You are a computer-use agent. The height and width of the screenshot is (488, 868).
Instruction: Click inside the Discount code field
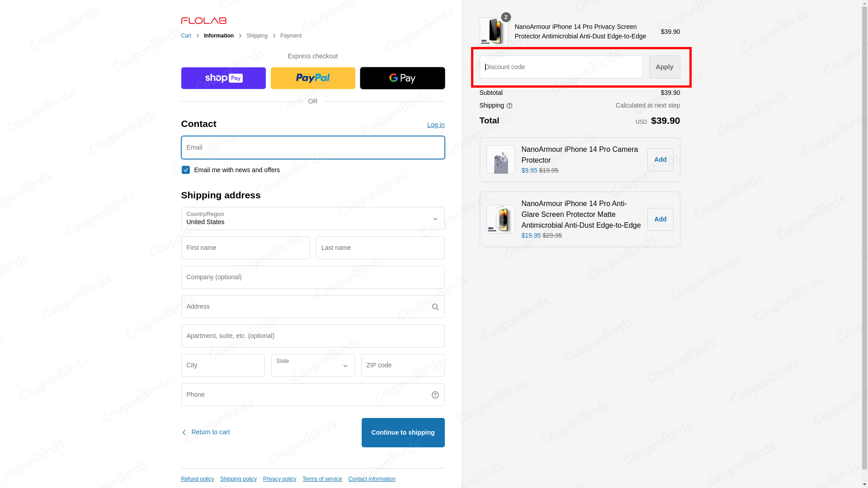tap(561, 67)
